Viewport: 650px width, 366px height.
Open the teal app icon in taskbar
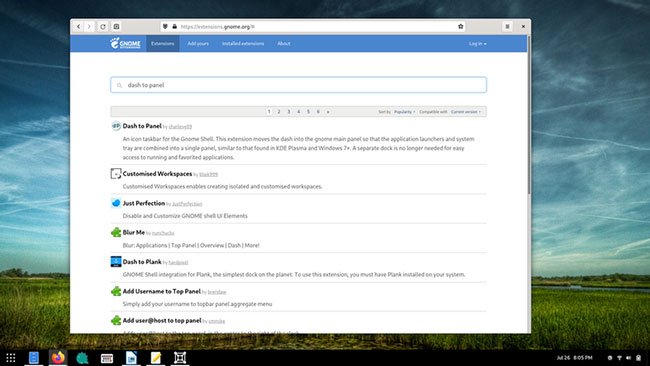(x=82, y=358)
